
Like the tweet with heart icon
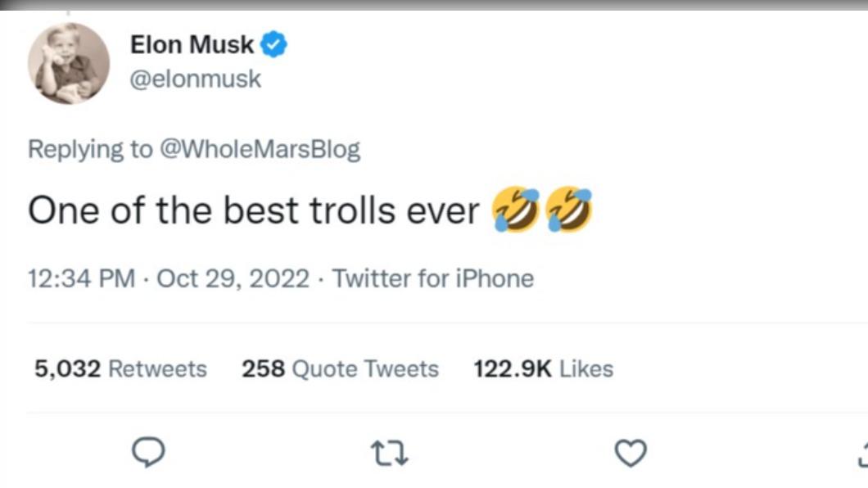click(631, 453)
